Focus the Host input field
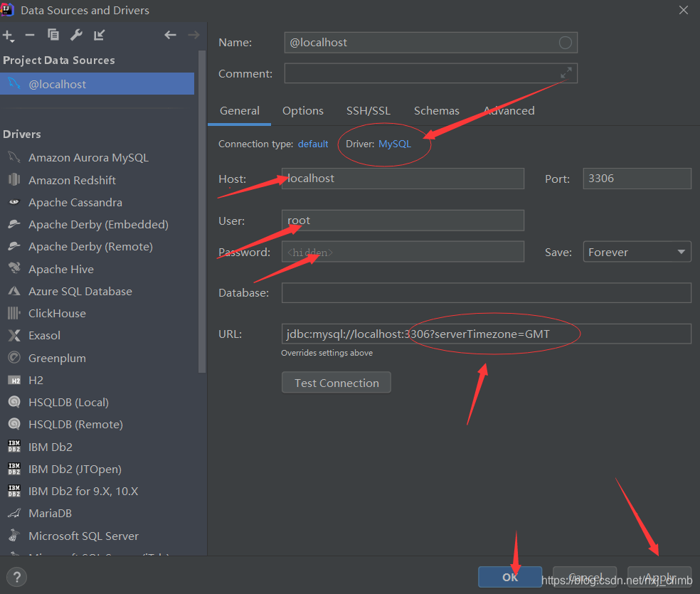 pyautogui.click(x=403, y=179)
